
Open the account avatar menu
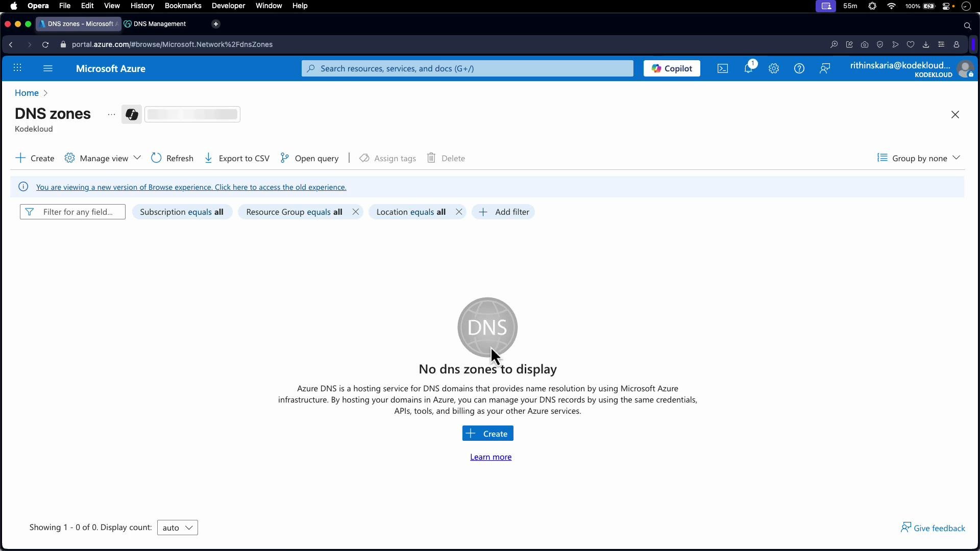pos(965,69)
